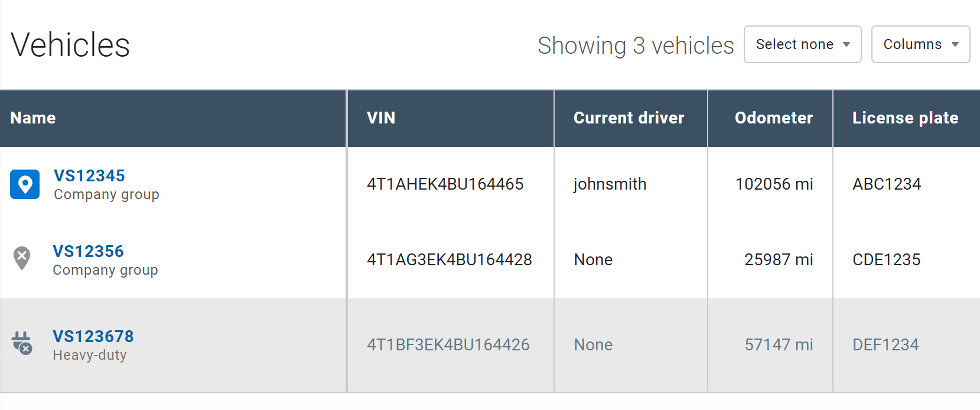The width and height of the screenshot is (980, 410).
Task: Open vehicle VS123678 link
Action: 93,336
